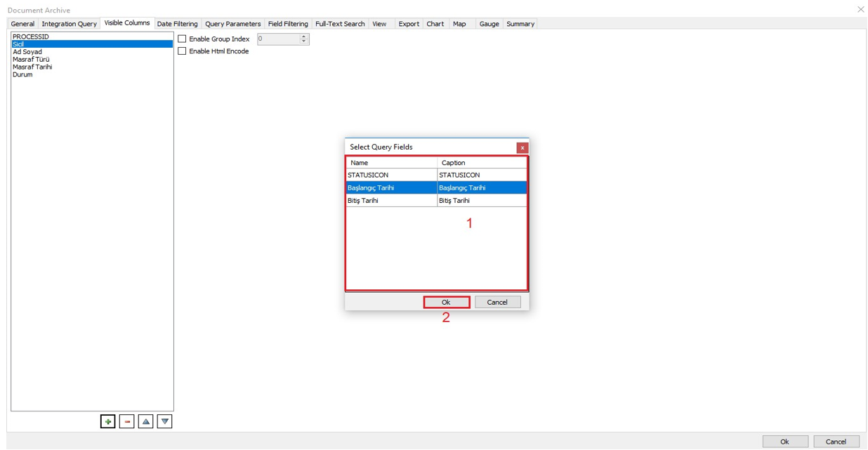Close the Document Archive window
The width and height of the screenshot is (868, 450).
[x=860, y=9]
